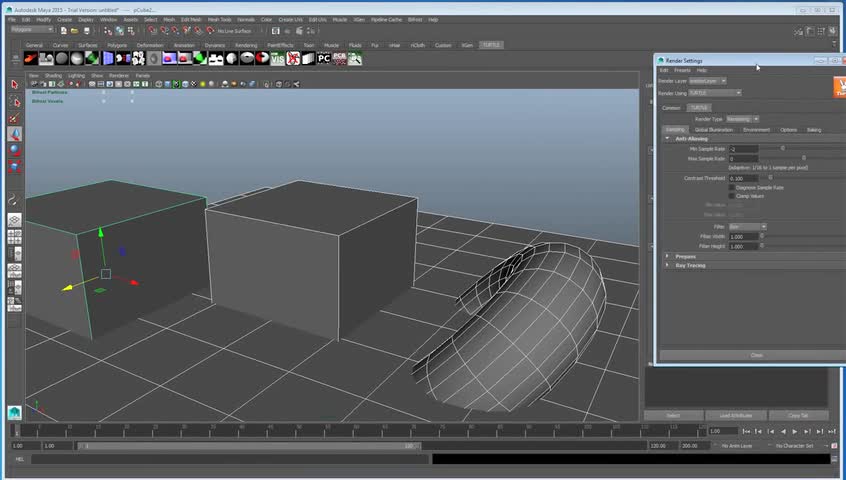Click the Go to start playback button

pyautogui.click(x=746, y=431)
